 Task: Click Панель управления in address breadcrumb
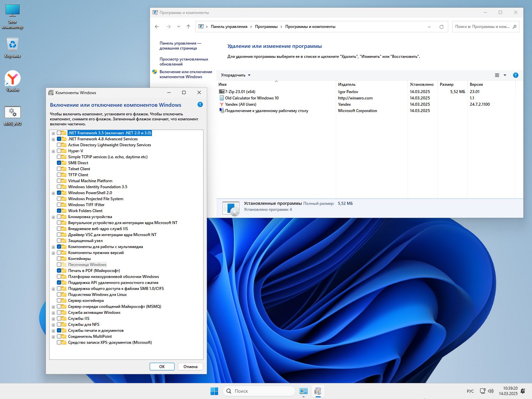pyautogui.click(x=229, y=27)
